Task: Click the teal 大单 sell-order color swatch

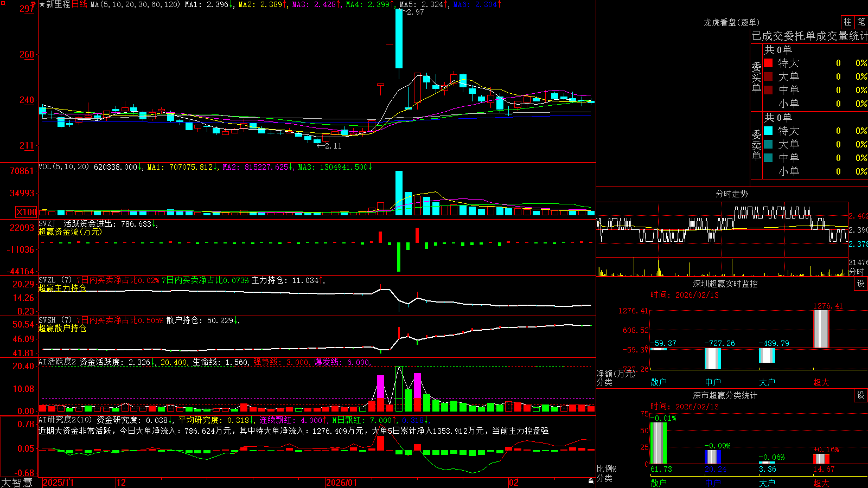Action: tap(768, 144)
